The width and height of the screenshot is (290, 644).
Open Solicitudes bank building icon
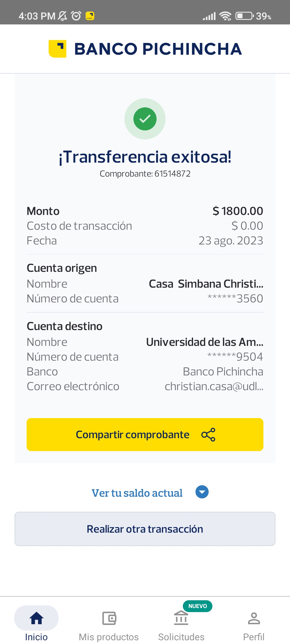point(181,618)
